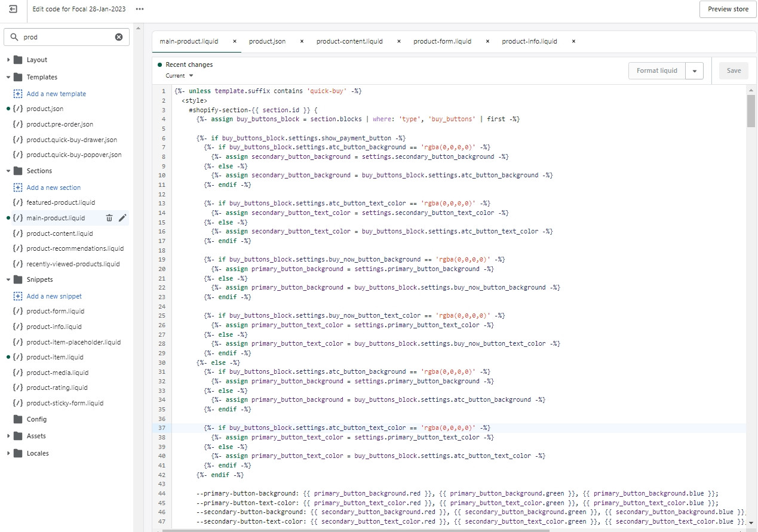Click the Assets folder icon
Viewport: 758px width, 532px height.
click(18, 436)
